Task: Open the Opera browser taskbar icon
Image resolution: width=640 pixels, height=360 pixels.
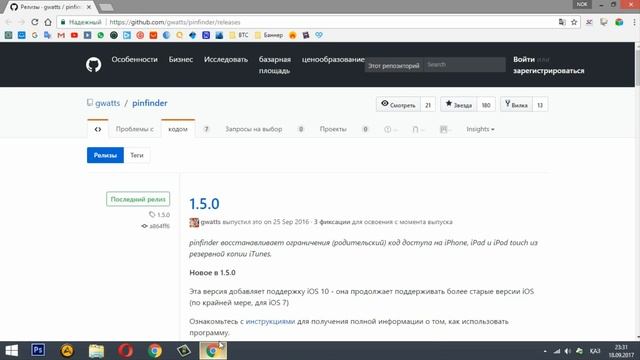Action: [x=125, y=351]
